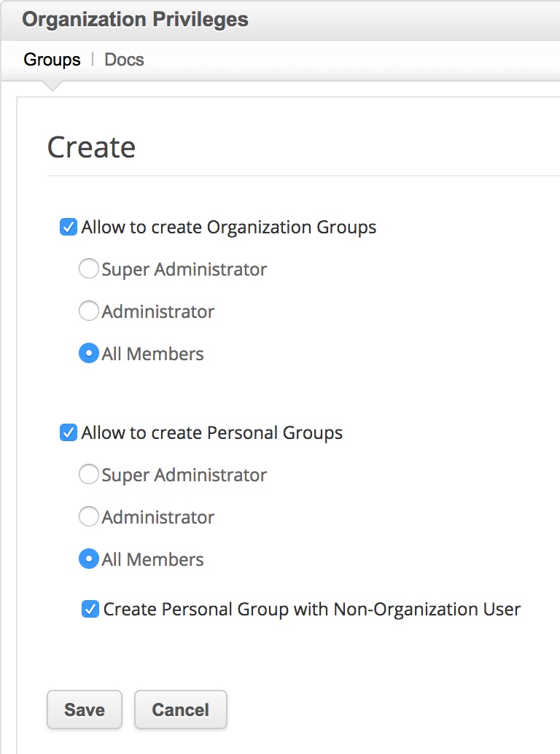The height and width of the screenshot is (754, 560).
Task: Click the pointer arrow beneath Groups tab
Action: click(x=51, y=85)
